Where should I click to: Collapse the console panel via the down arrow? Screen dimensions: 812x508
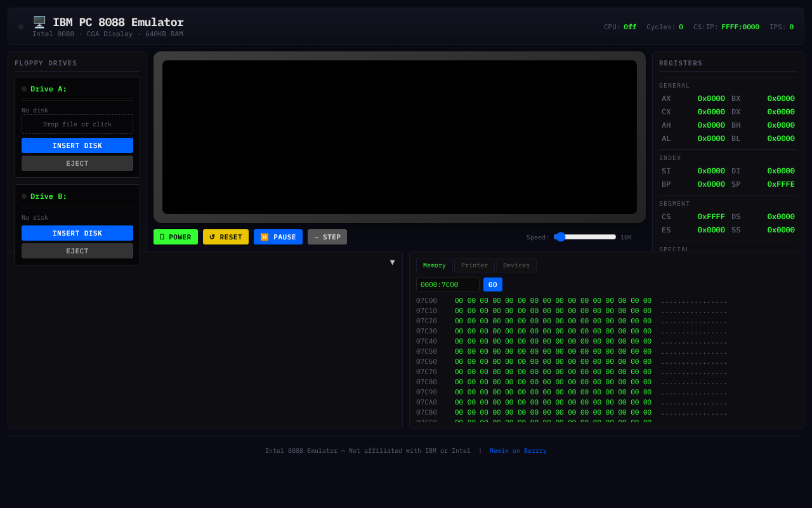[393, 262]
